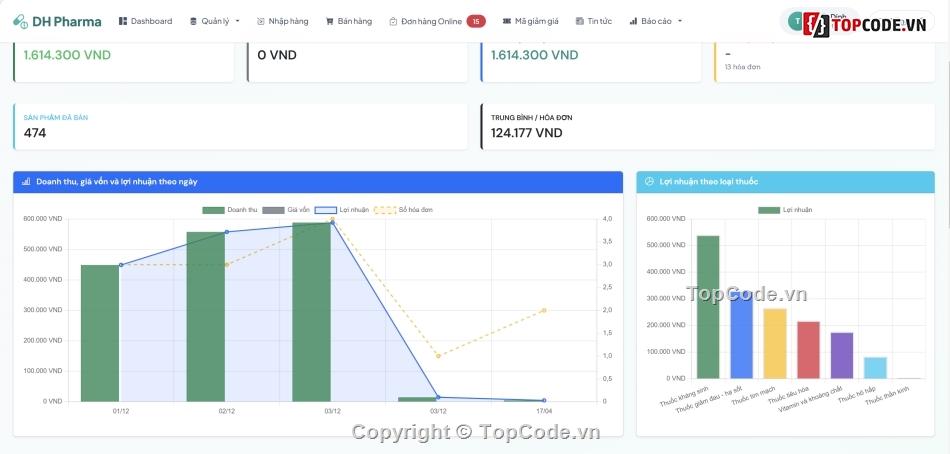Click the Số hóa đơn point at 17/04
This screenshot has height=454, width=950.
[543, 310]
